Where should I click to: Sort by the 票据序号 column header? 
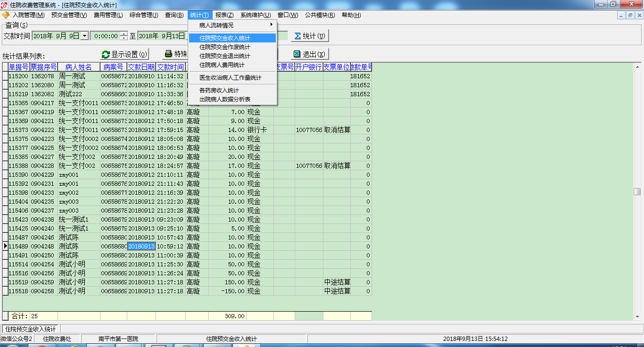point(44,67)
